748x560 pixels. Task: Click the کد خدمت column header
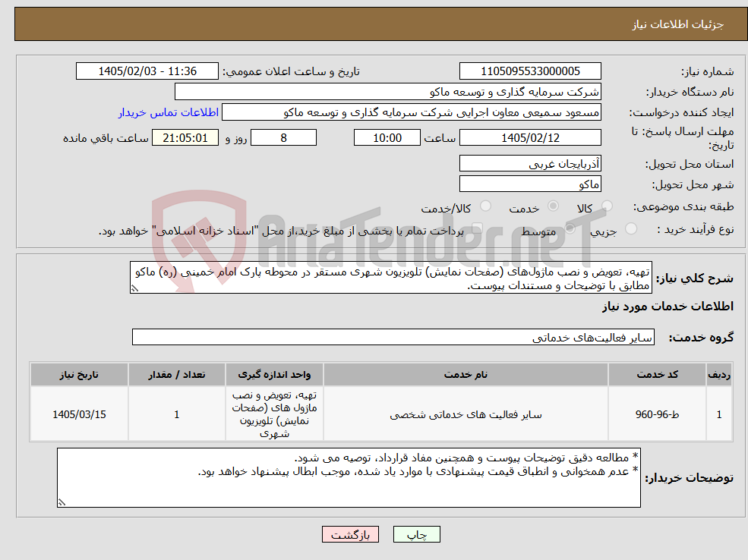(x=657, y=375)
